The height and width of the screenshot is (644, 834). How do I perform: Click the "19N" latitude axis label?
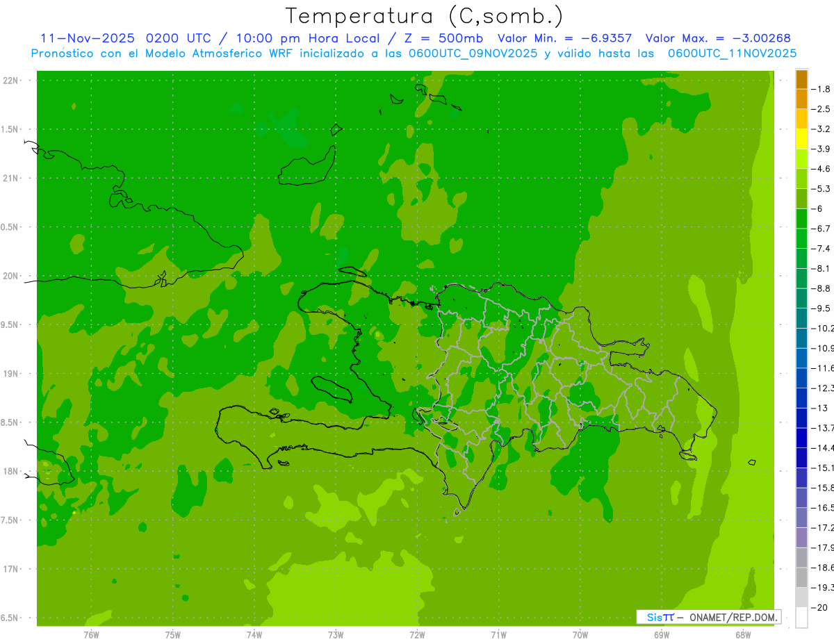pyautogui.click(x=11, y=374)
